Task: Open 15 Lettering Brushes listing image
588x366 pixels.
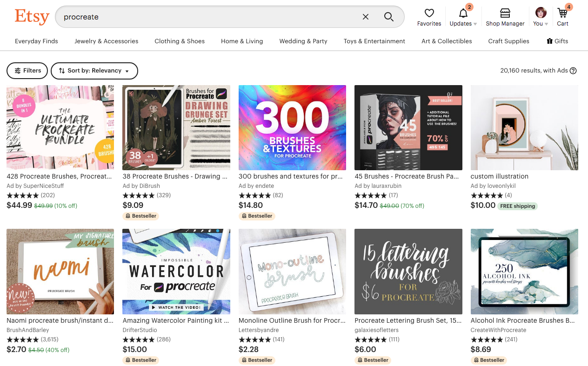Action: pos(408,272)
